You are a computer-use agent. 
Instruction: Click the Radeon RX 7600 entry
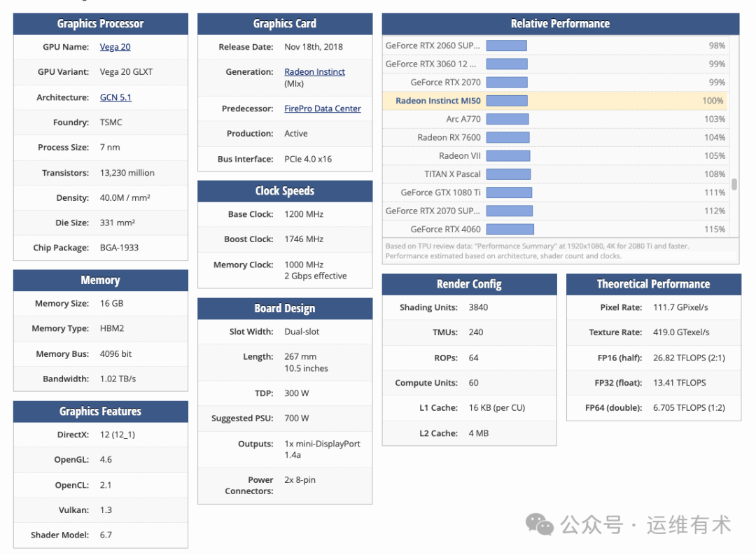pos(554,137)
